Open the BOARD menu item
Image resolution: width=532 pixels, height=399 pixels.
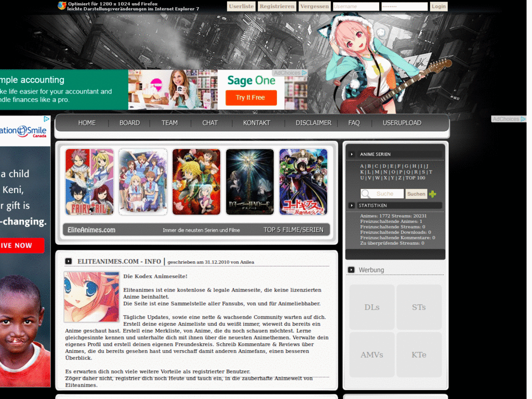129,123
